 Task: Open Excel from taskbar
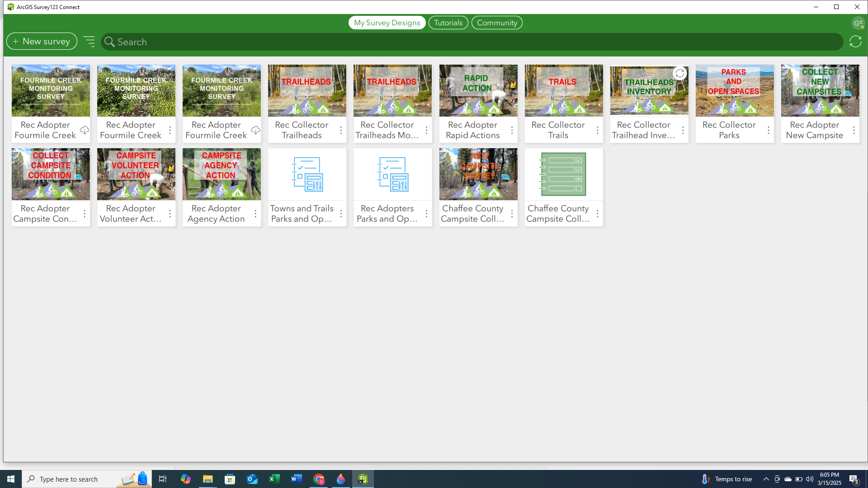[274, 479]
